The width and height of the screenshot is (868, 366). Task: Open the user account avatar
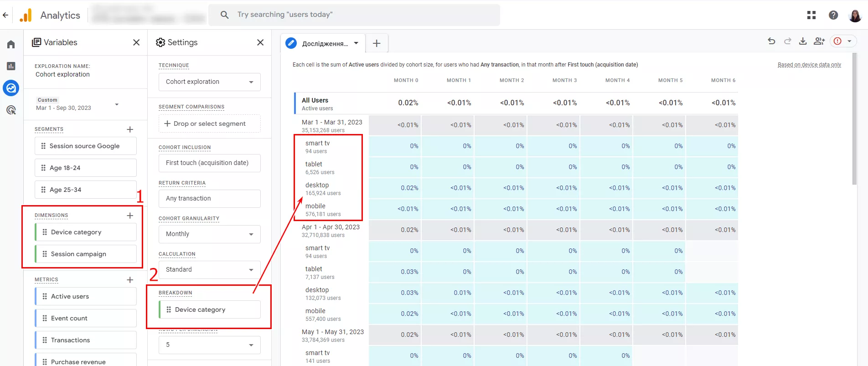click(855, 15)
